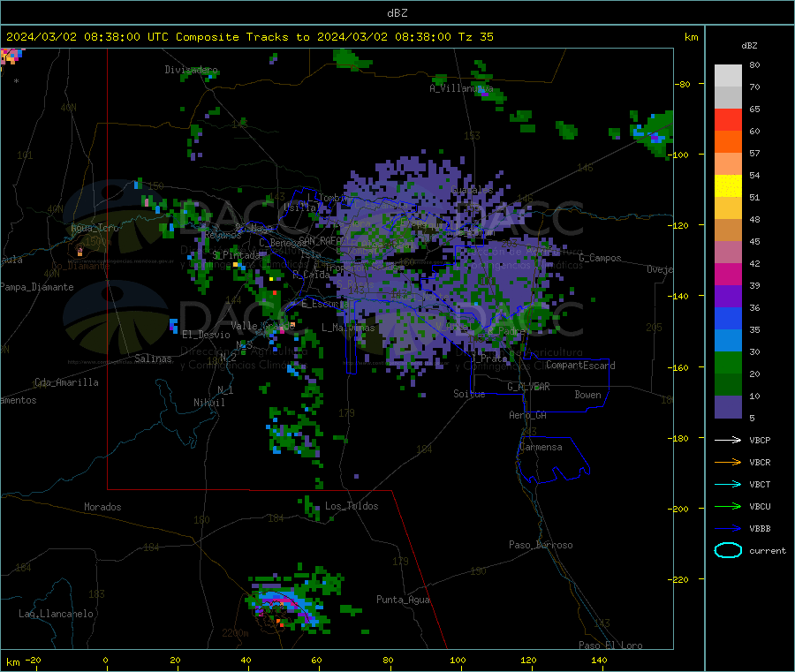Click the 'current' legend label
Image resolution: width=795 pixels, height=672 pixels.
pyautogui.click(x=767, y=551)
